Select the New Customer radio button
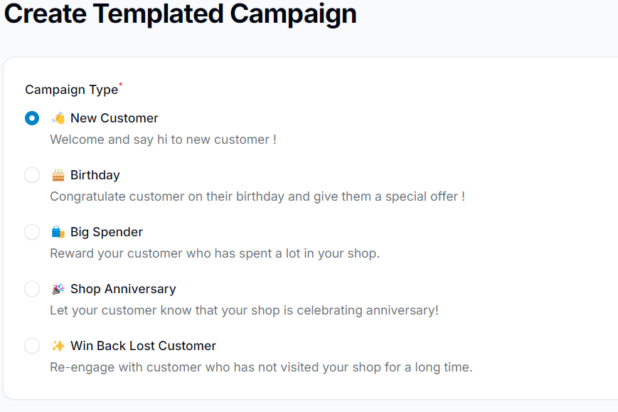The image size is (618, 412). (32, 118)
